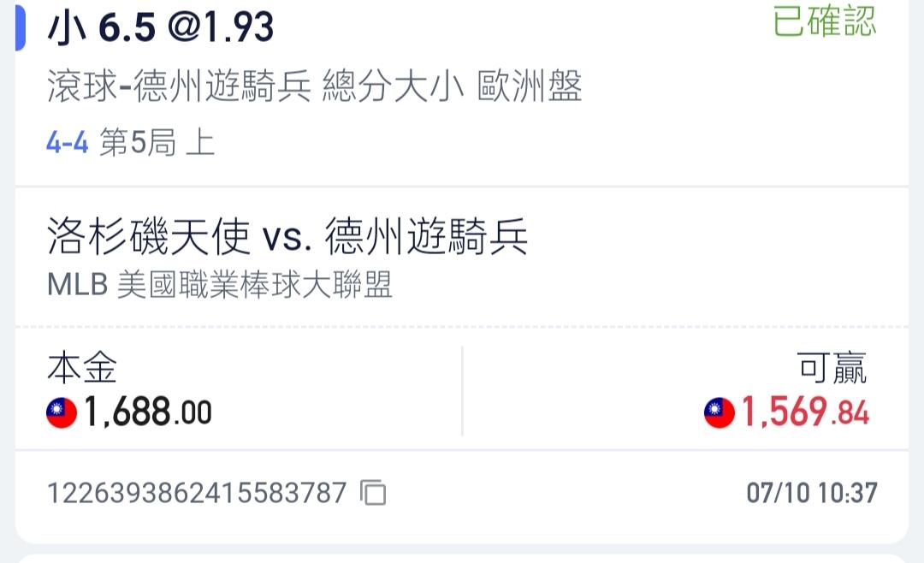Open the 滾球-德州遊騎兵 總分大小 market description
Image resolution: width=924 pixels, height=563 pixels.
[x=315, y=87]
